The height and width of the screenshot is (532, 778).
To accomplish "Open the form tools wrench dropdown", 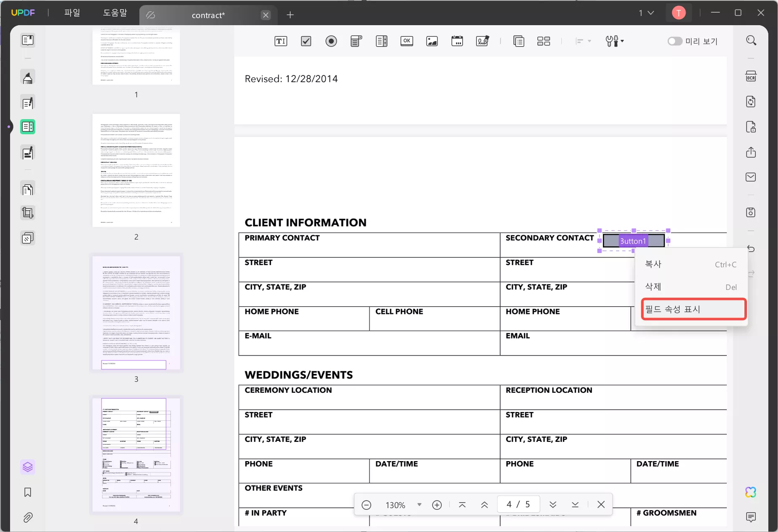I will click(615, 41).
